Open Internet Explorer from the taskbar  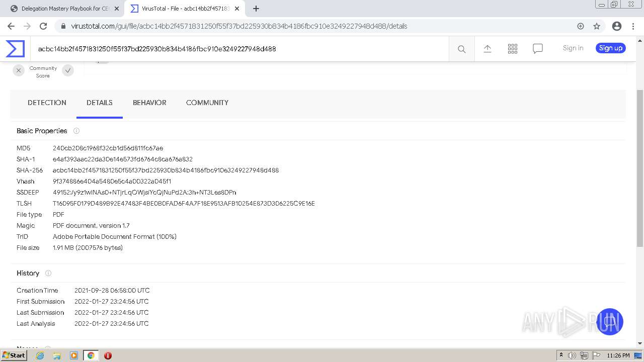pos(40,355)
